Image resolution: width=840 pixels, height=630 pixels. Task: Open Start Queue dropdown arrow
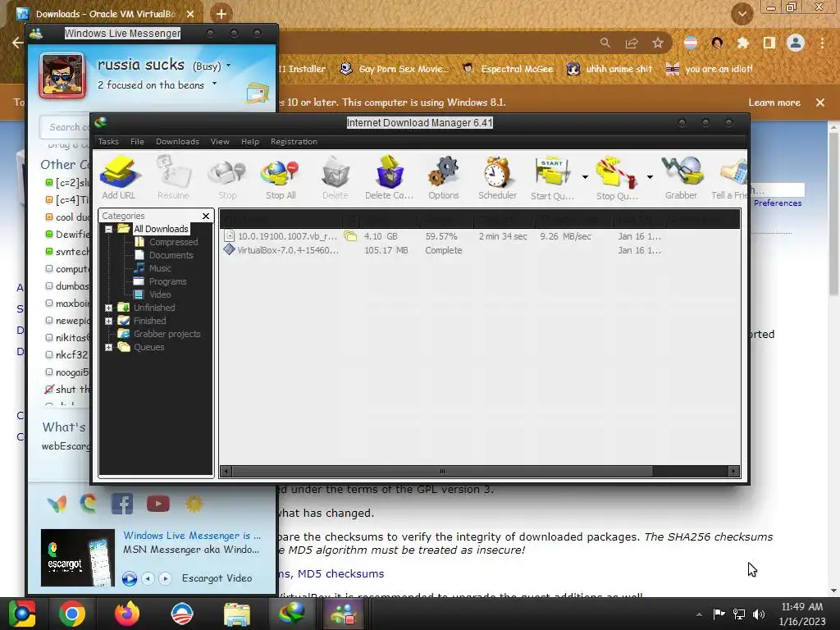coord(585,177)
